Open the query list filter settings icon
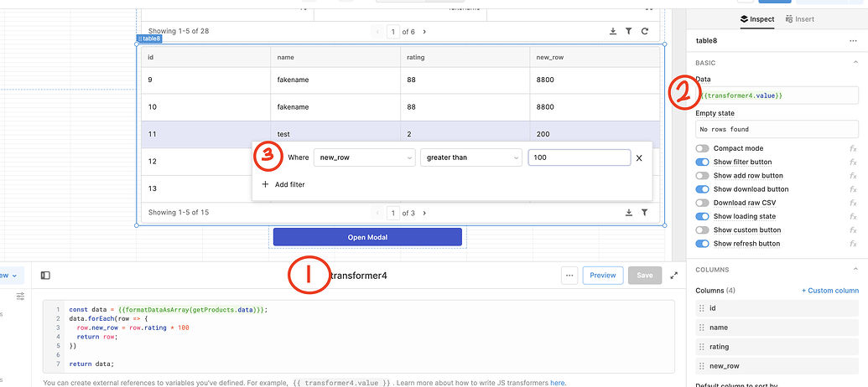This screenshot has height=387, width=868. [20, 297]
